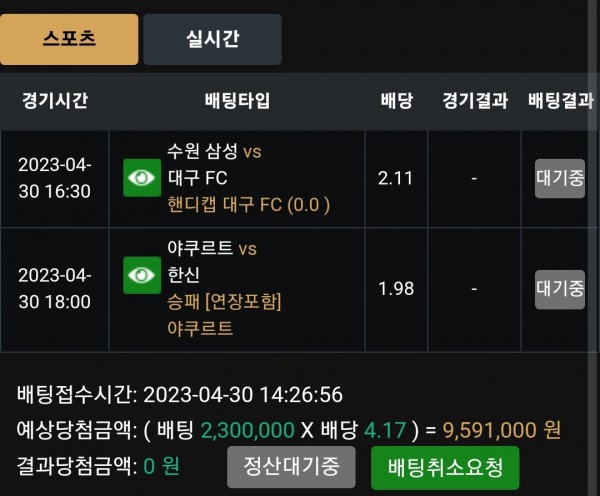
Task: Click 대기중 status for 대구 FC bet
Action: pos(560,178)
